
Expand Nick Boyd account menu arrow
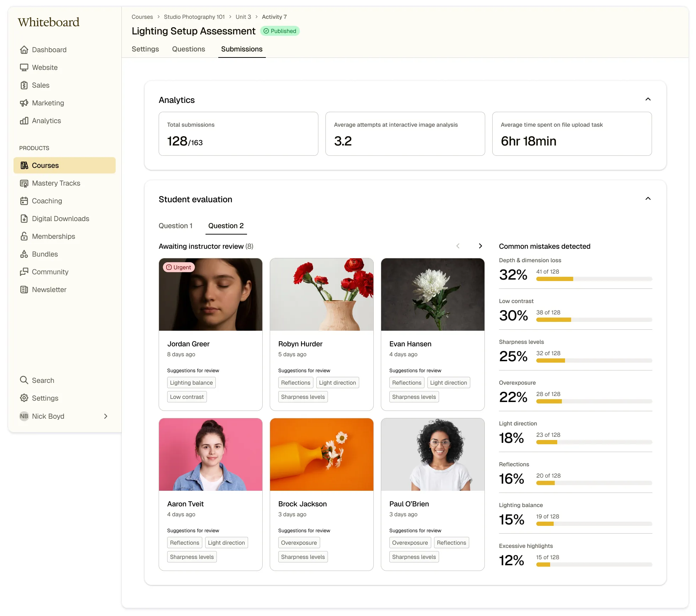click(105, 416)
